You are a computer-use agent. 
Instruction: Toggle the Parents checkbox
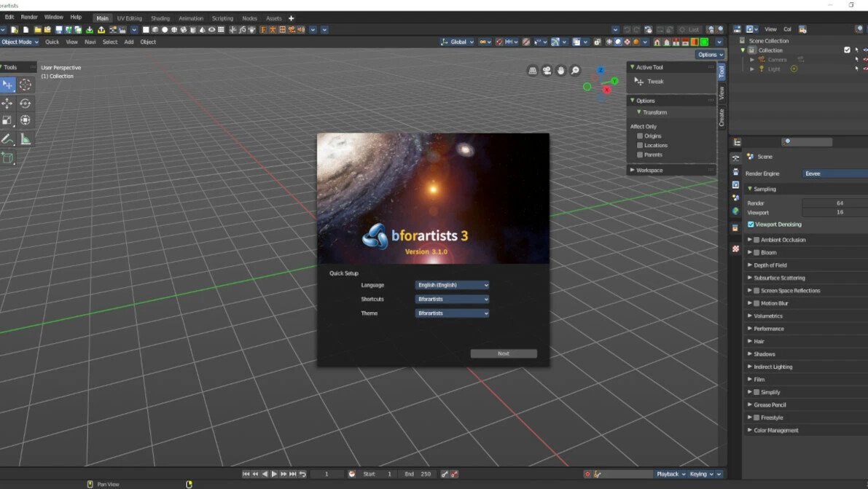pos(640,155)
